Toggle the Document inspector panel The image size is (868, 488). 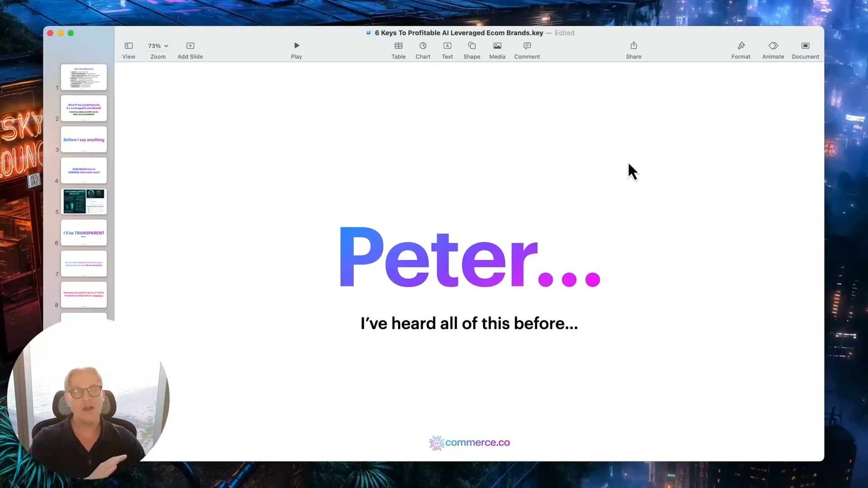805,46
